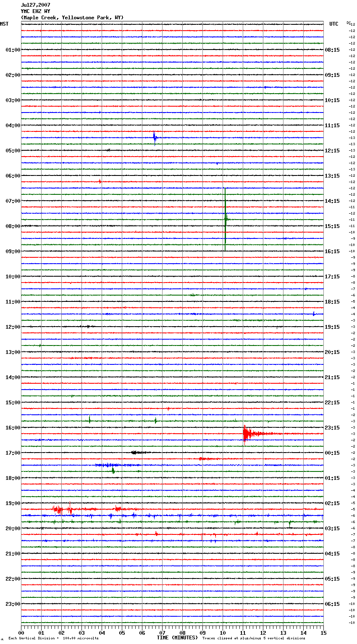The image size is (357, 644).
Task: Click the MST time zone label
Action: coord(4,24)
